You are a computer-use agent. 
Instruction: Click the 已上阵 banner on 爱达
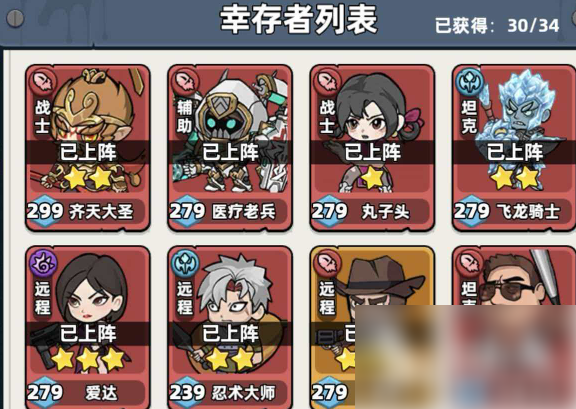[88, 333]
